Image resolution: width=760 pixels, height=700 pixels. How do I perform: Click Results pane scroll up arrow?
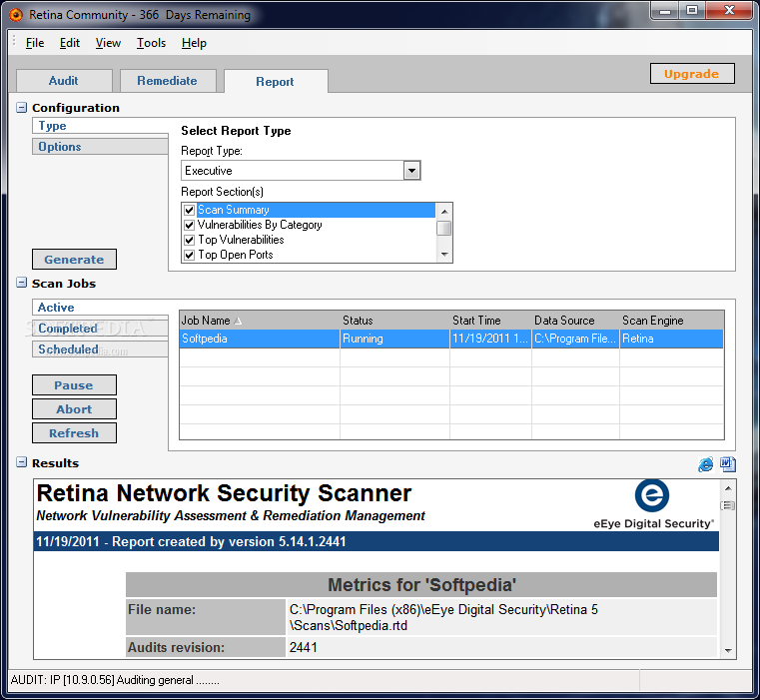(728, 487)
